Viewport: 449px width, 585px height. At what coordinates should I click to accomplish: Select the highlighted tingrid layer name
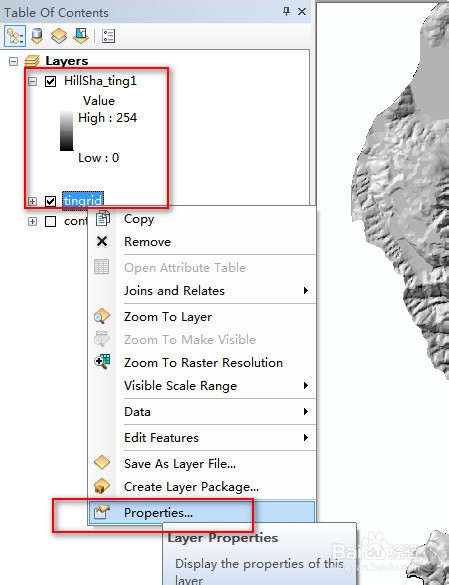(82, 201)
